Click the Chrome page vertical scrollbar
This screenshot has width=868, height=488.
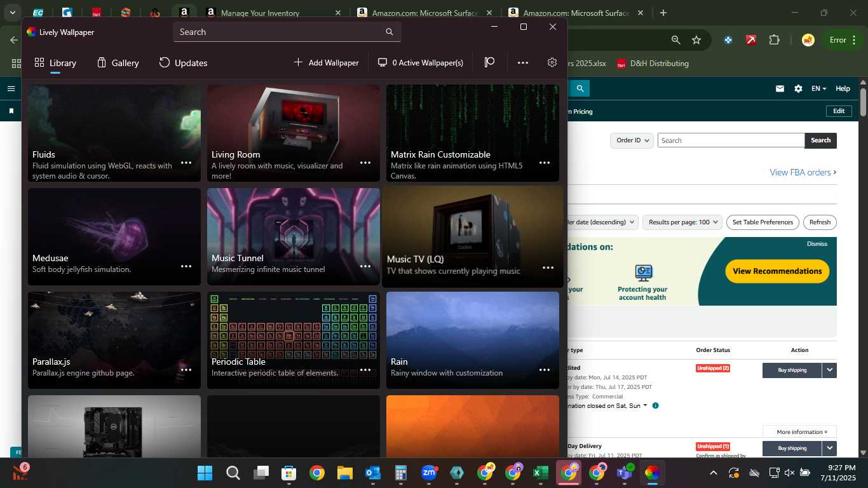pyautogui.click(x=862, y=102)
